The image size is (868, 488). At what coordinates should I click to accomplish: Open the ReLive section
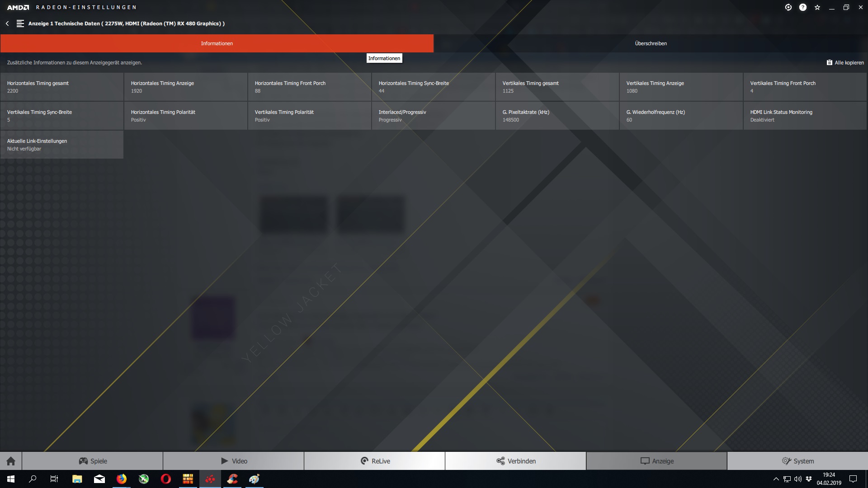[x=375, y=461]
